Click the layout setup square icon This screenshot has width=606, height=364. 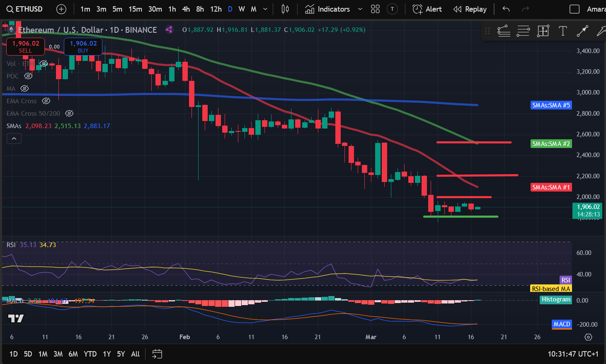574,9
